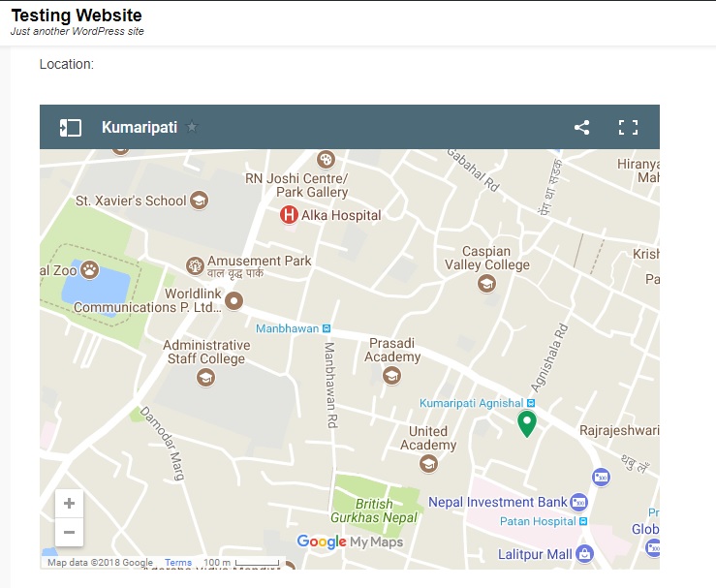
Task: Open the Testing Website home link
Action: (x=77, y=15)
